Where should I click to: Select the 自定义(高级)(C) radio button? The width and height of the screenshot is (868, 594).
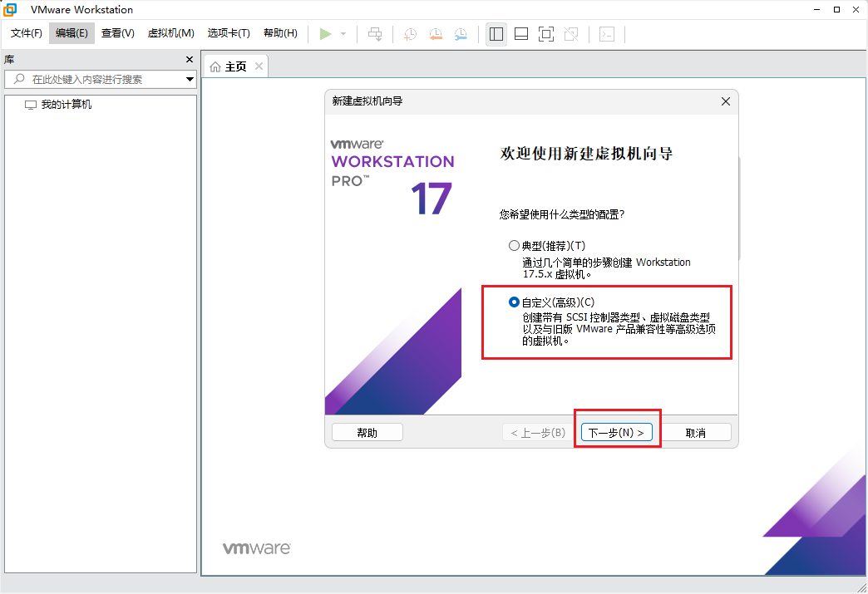click(514, 302)
